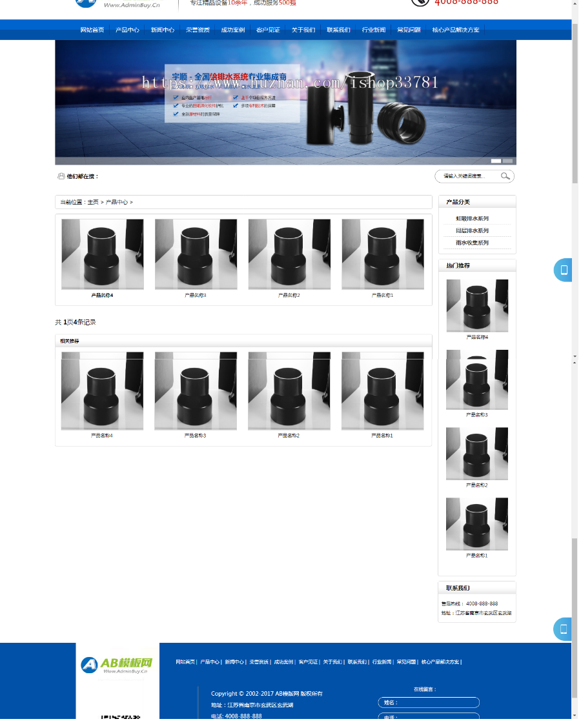
Task: Click 核心产品解决方案 in the footer links
Action: (440, 662)
